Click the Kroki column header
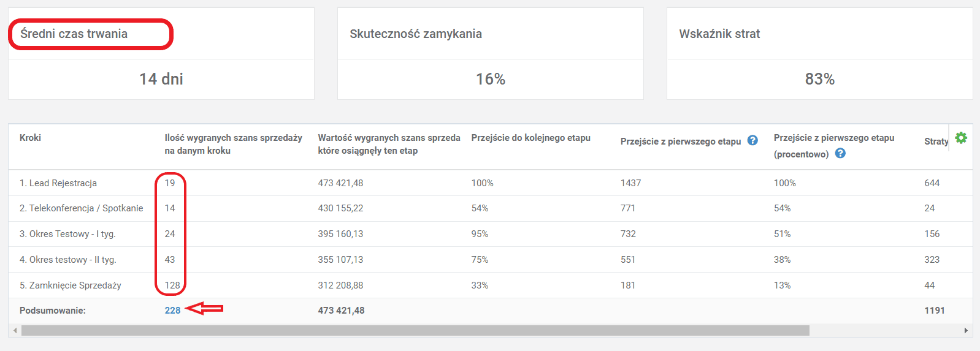 (x=30, y=138)
